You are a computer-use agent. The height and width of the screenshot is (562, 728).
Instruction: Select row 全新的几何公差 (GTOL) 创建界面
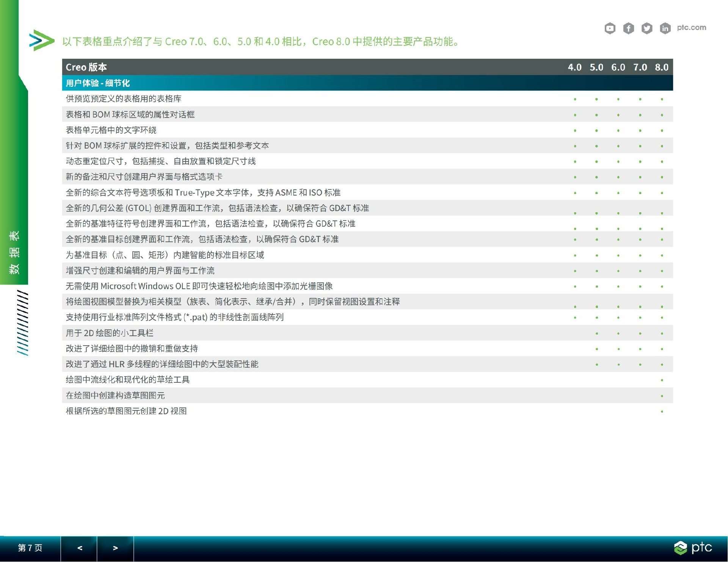pos(367,208)
